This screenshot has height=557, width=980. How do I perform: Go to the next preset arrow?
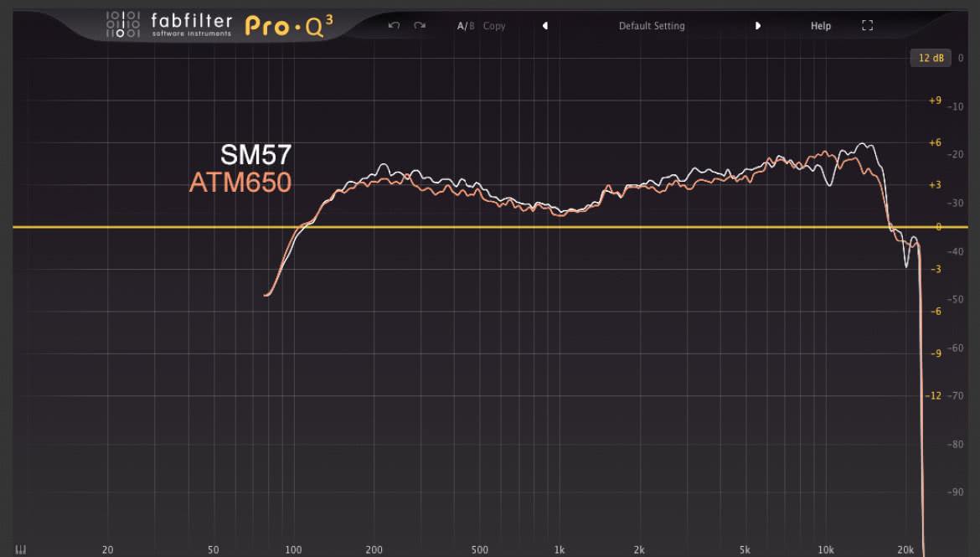(757, 26)
